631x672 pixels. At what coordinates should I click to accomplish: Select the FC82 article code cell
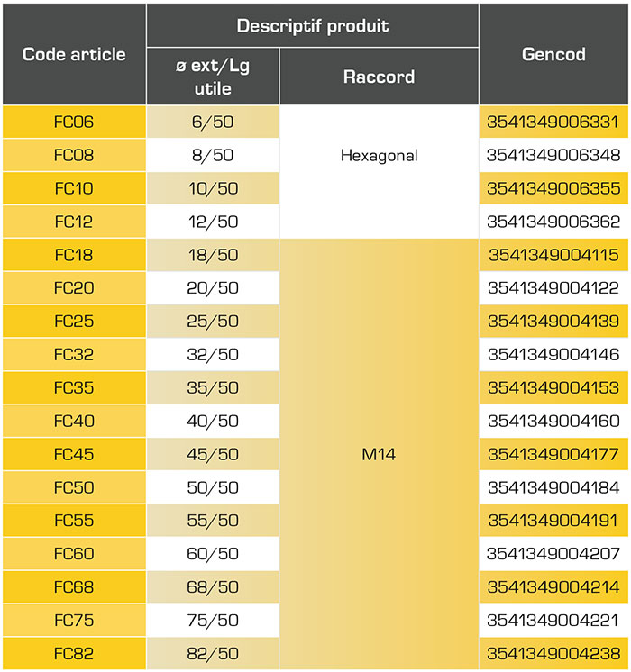74,654
